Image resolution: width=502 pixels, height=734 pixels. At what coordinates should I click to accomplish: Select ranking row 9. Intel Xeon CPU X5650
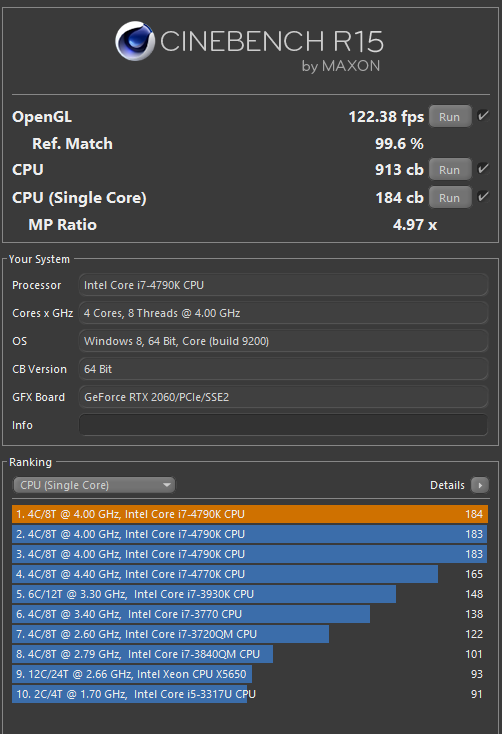click(250, 674)
